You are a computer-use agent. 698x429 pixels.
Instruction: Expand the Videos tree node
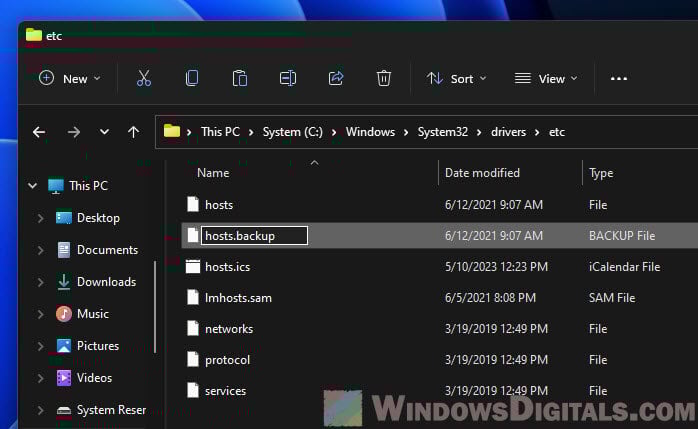[41, 378]
